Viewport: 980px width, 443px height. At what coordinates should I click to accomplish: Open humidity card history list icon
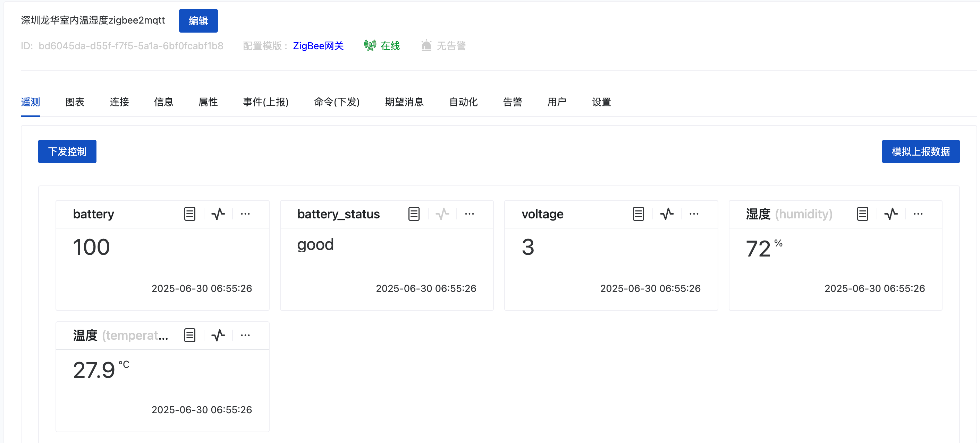(x=862, y=214)
